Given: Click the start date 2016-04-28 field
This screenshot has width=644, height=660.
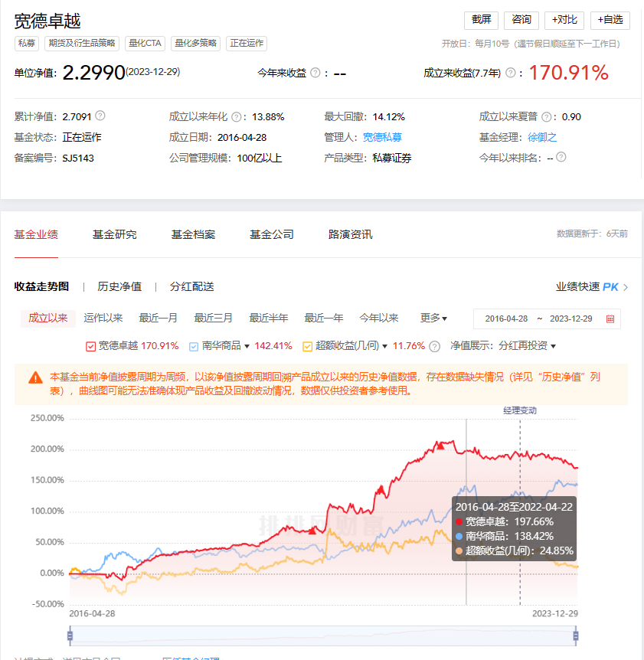Looking at the screenshot, I should coord(506,319).
